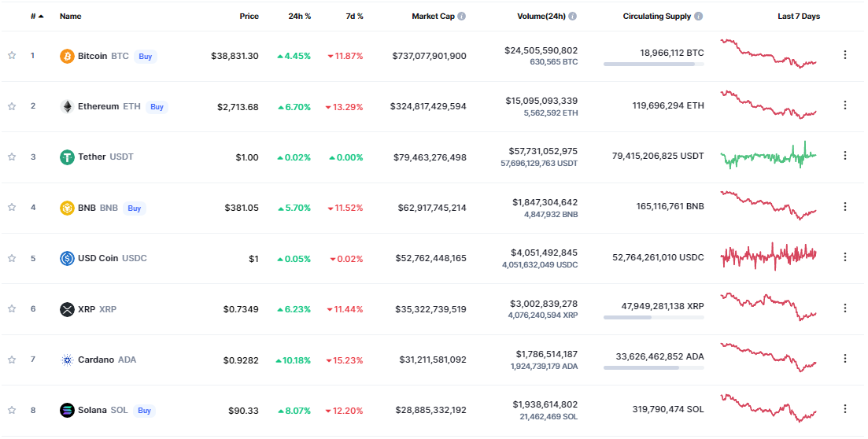The width and height of the screenshot is (868, 439).
Task: Open three-dot menu for Solana row
Action: [x=844, y=408]
